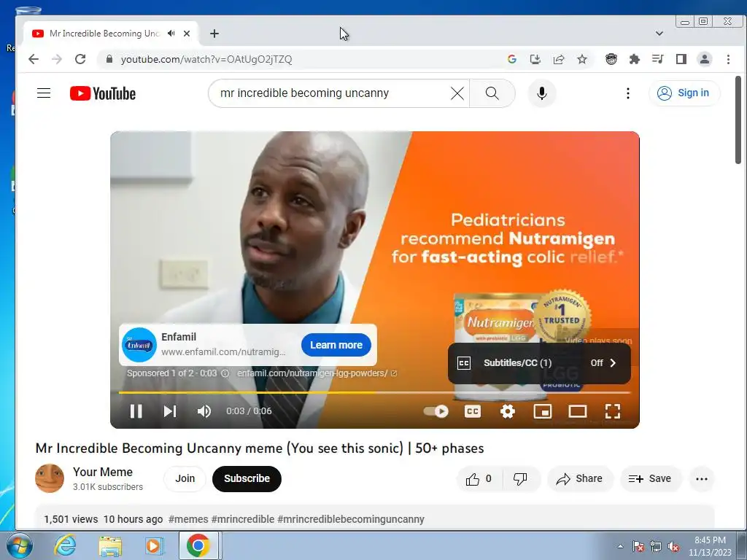This screenshot has height=560, width=747.
Task: Show hidden system tray icons
Action: pos(620,546)
